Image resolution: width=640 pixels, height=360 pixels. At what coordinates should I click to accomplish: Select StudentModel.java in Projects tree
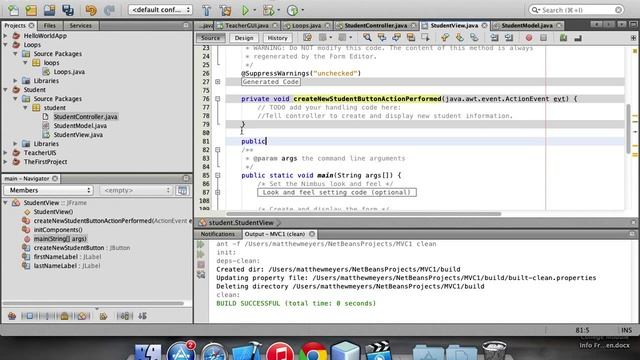pos(80,126)
